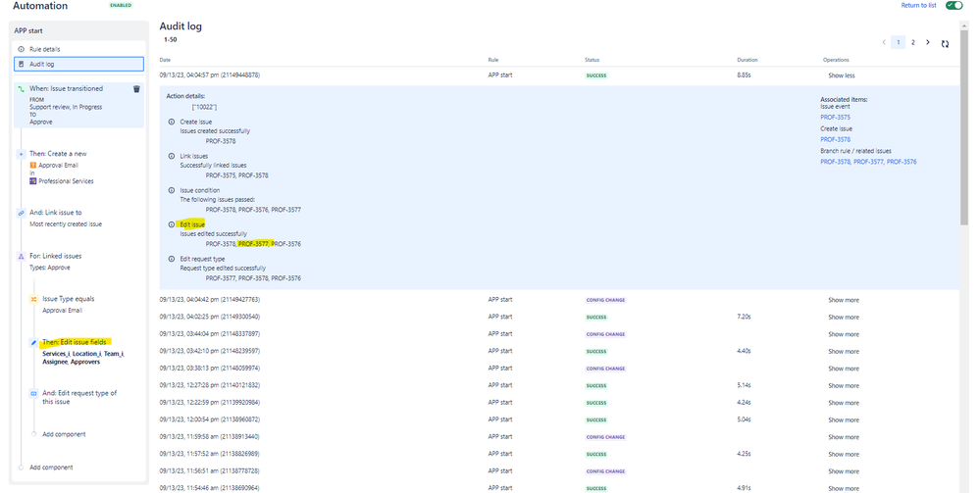Click the ENABLED status badge
The image size is (980, 493).
121,6
